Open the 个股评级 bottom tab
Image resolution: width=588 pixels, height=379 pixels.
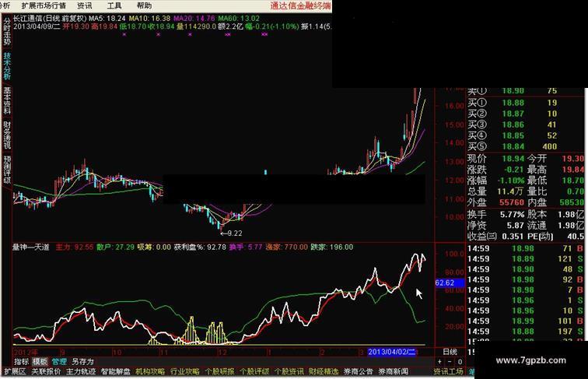click(x=254, y=371)
